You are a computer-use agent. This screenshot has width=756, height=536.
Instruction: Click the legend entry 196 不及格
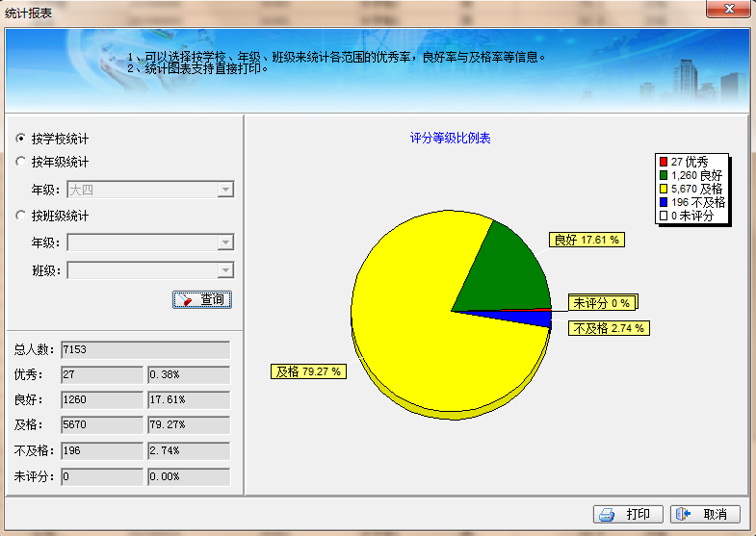pos(692,202)
